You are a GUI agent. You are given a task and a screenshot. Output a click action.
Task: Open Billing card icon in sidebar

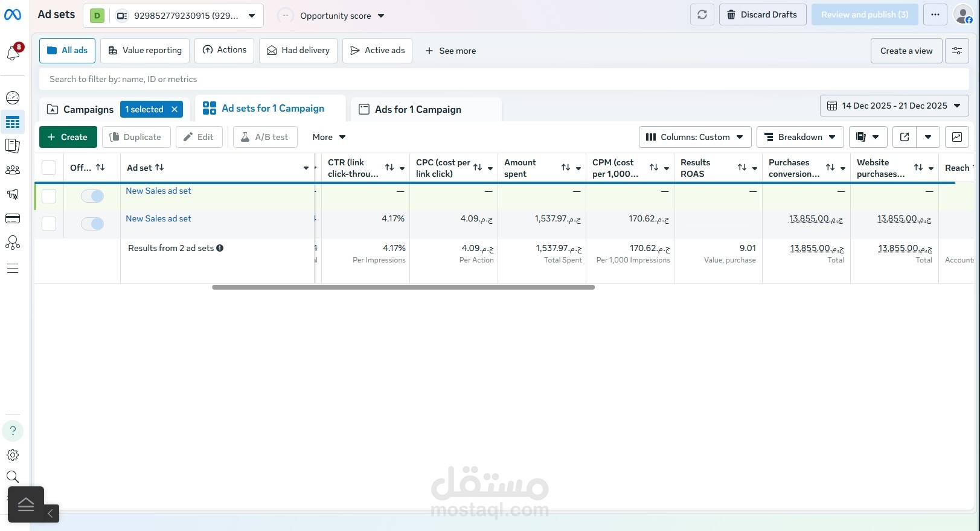13,218
